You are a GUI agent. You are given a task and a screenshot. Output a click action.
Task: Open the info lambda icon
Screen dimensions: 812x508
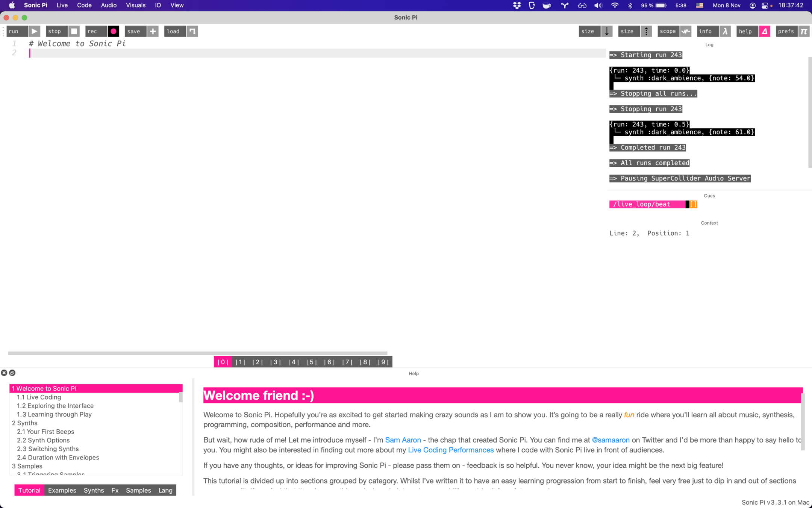pos(725,31)
